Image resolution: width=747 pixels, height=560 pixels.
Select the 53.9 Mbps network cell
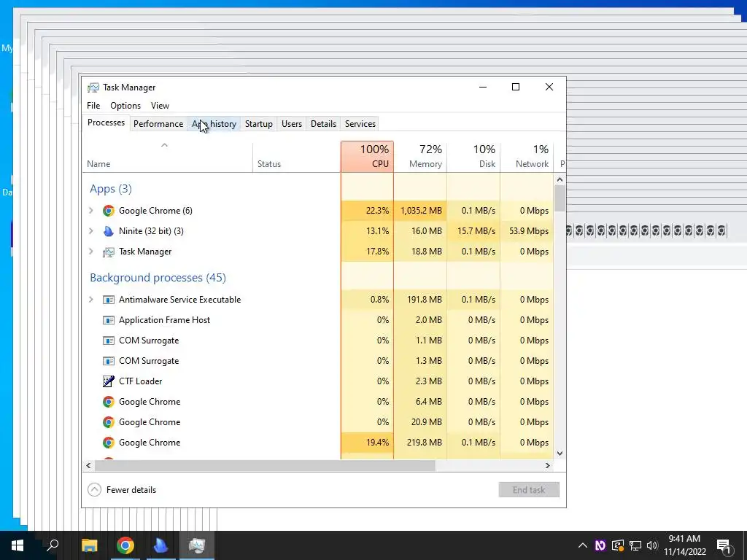(x=527, y=231)
